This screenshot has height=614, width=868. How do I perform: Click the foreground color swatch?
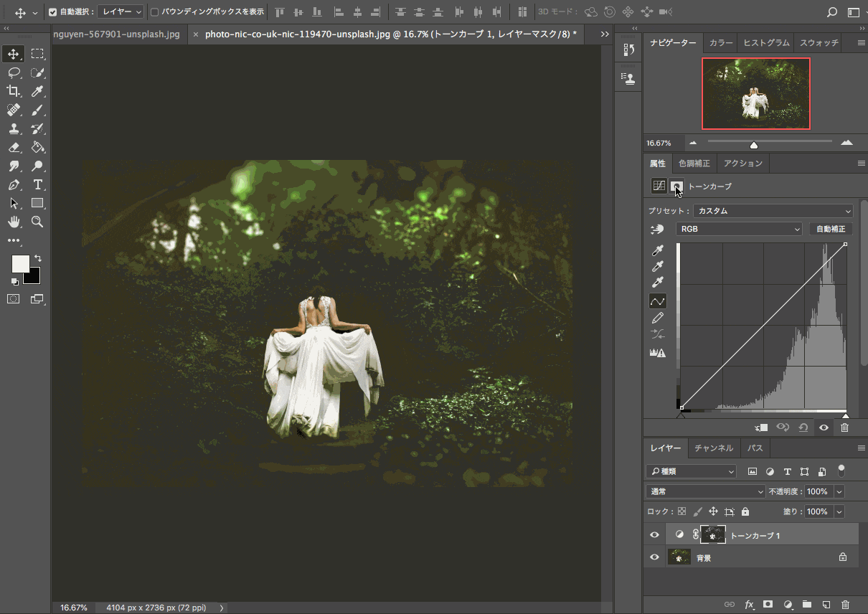click(x=19, y=263)
